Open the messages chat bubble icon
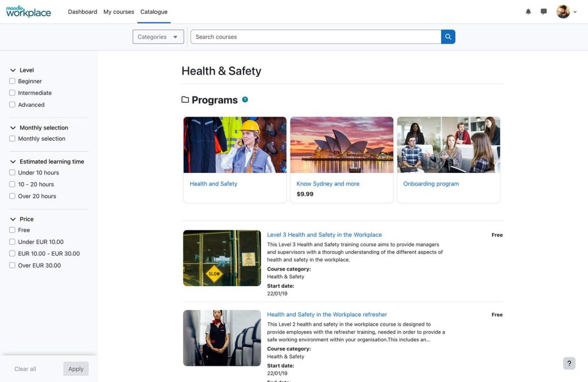This screenshot has height=382, width=588. [544, 11]
